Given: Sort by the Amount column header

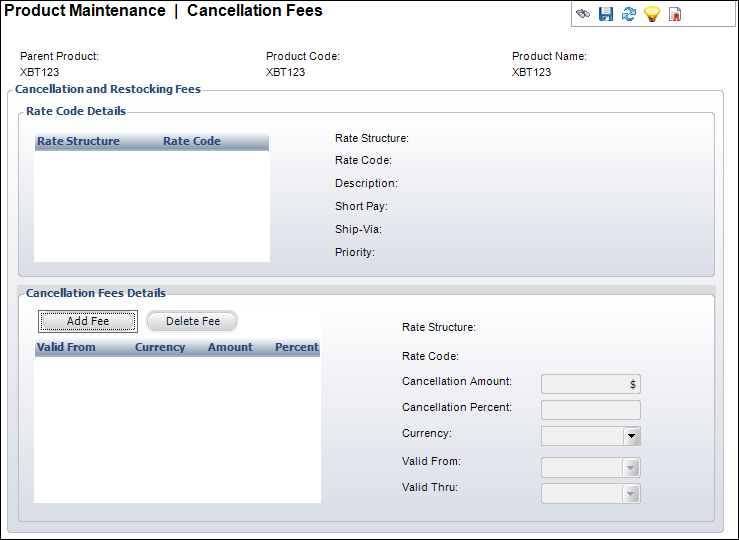Looking at the screenshot, I should 230,347.
